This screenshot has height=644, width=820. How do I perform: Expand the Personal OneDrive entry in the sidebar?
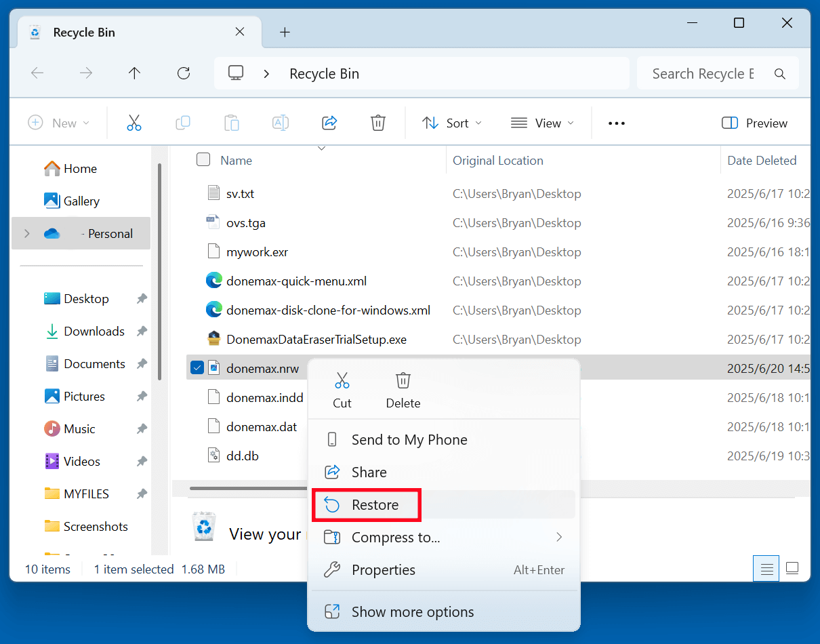tap(26, 233)
